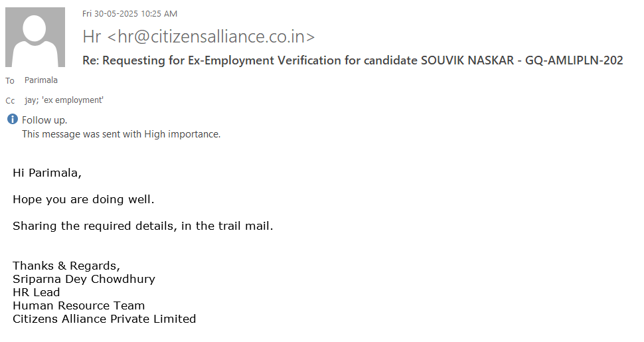This screenshot has width=644, height=342.
Task: Click the sentence about sharing required details
Action: pyautogui.click(x=143, y=226)
